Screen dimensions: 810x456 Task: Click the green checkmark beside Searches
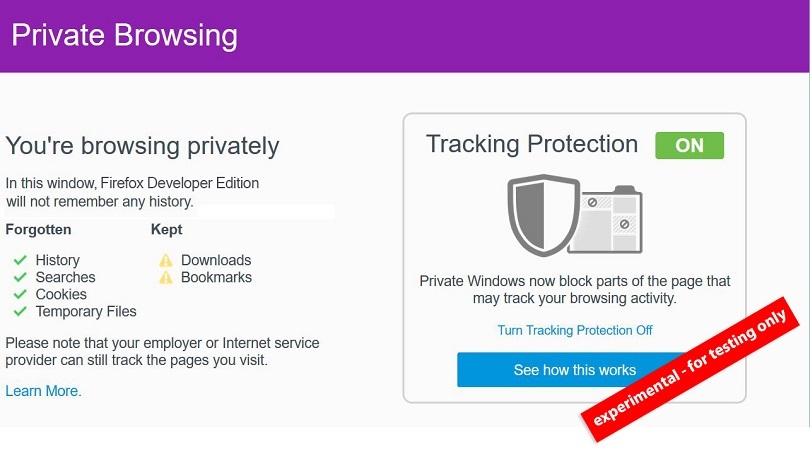pos(19,277)
